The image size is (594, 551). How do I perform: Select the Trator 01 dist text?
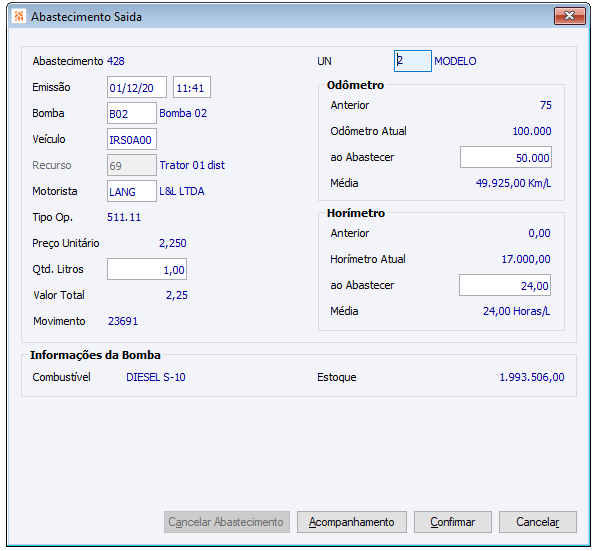pos(192,165)
